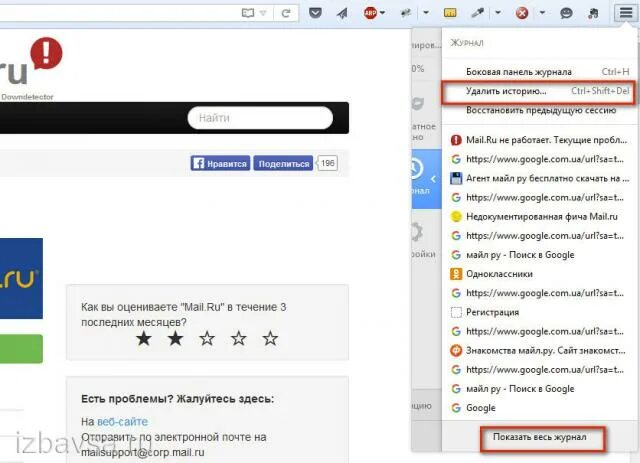
Task: Select Удалить историю… menu item
Action: pos(539,91)
